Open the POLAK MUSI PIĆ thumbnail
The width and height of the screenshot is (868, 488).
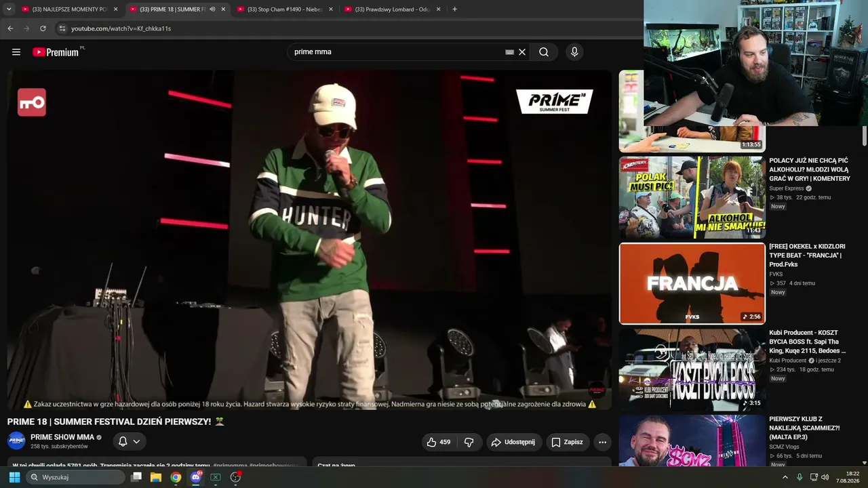tap(692, 197)
